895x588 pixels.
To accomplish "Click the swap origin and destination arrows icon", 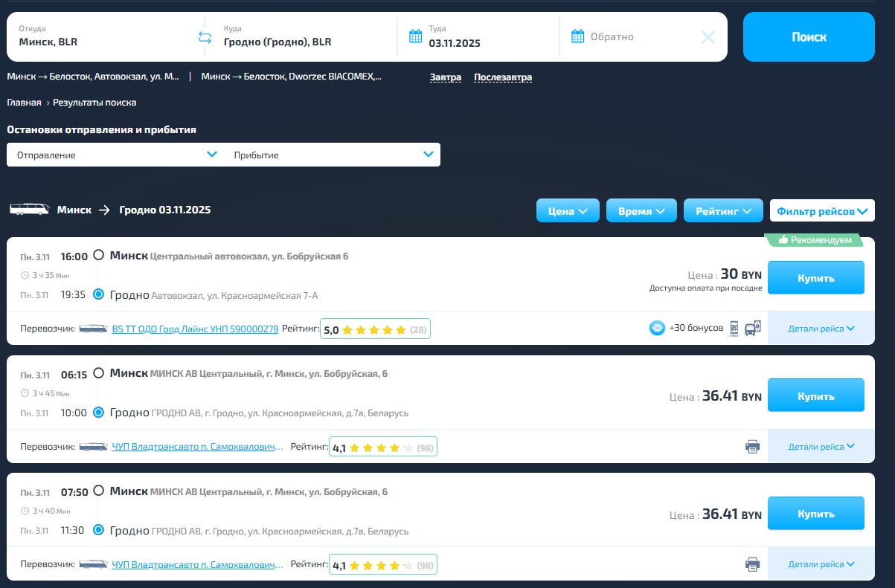I will (205, 37).
